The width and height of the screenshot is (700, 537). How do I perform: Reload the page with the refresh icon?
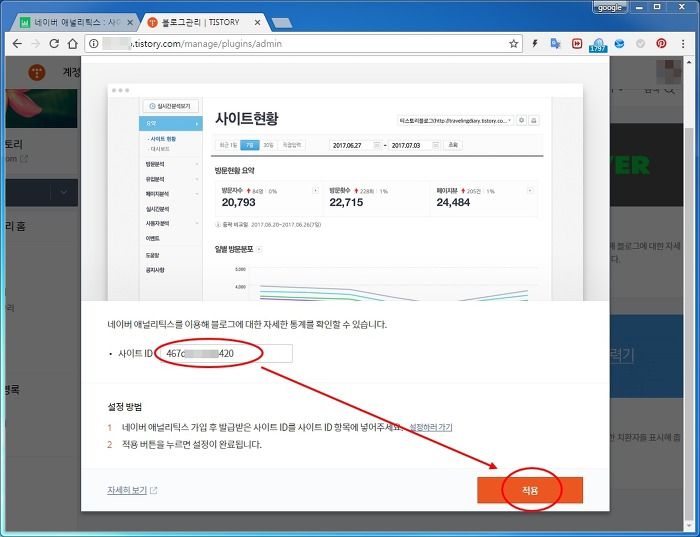(54, 44)
